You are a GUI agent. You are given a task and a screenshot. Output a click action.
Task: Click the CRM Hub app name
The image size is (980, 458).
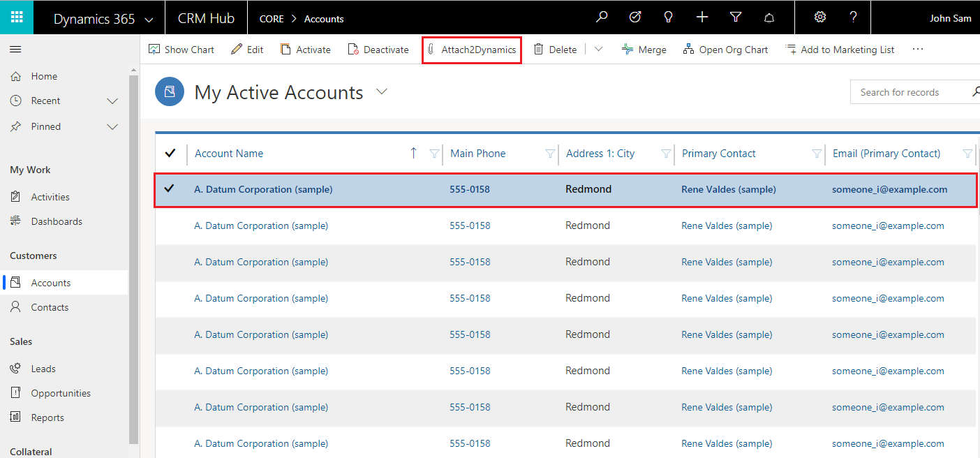pyautogui.click(x=206, y=19)
